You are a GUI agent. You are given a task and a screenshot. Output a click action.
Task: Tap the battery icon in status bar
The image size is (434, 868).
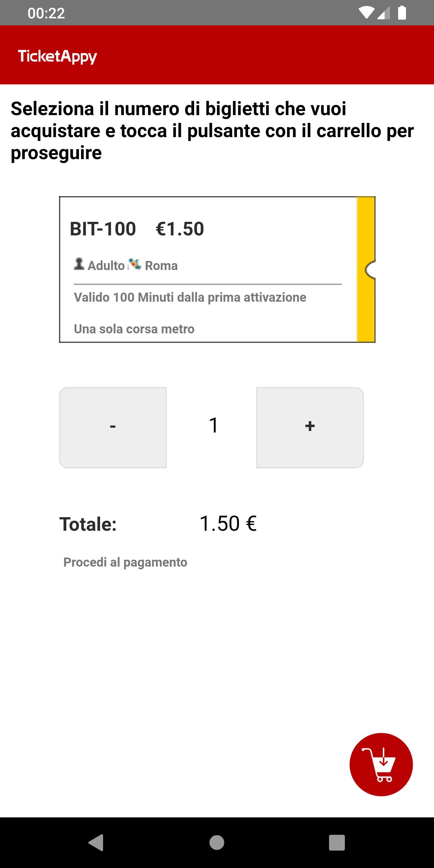(x=402, y=13)
